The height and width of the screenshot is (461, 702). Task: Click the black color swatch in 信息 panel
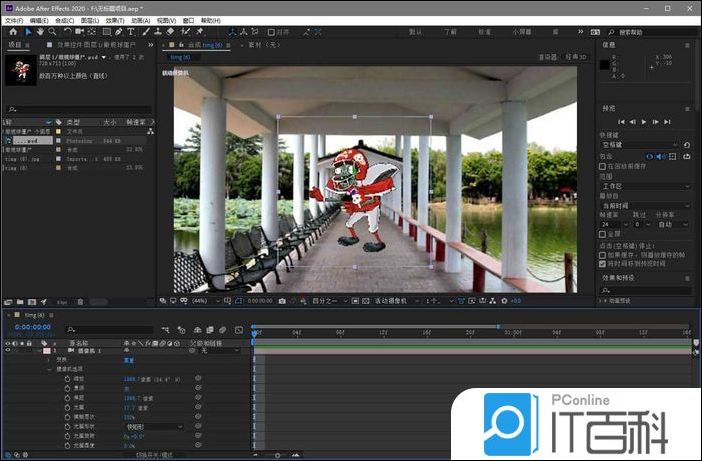pos(606,65)
